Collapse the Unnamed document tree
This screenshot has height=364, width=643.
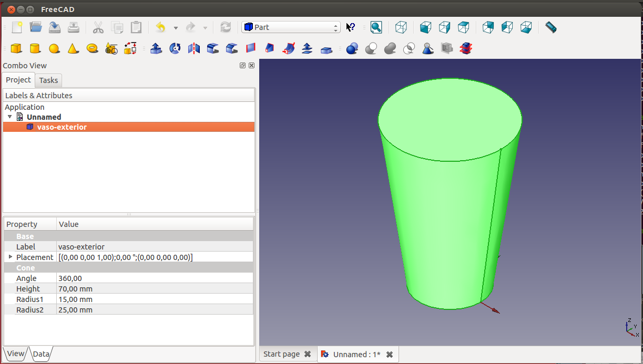click(9, 117)
